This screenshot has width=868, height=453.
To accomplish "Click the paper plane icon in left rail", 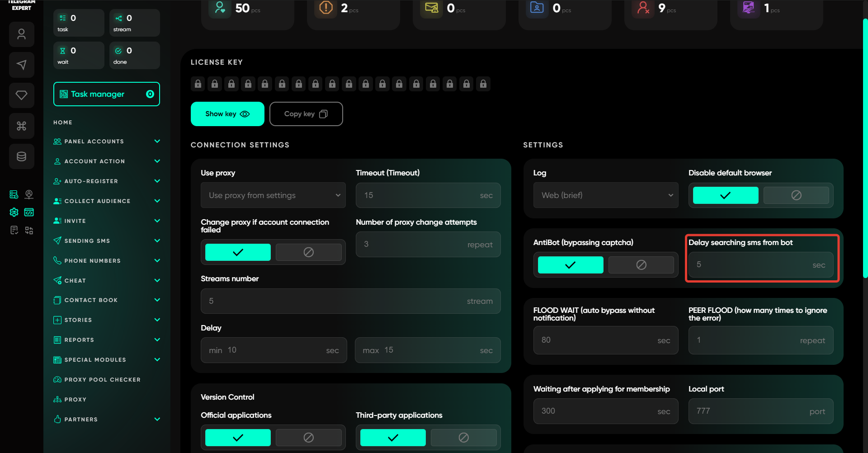I will coord(21,65).
